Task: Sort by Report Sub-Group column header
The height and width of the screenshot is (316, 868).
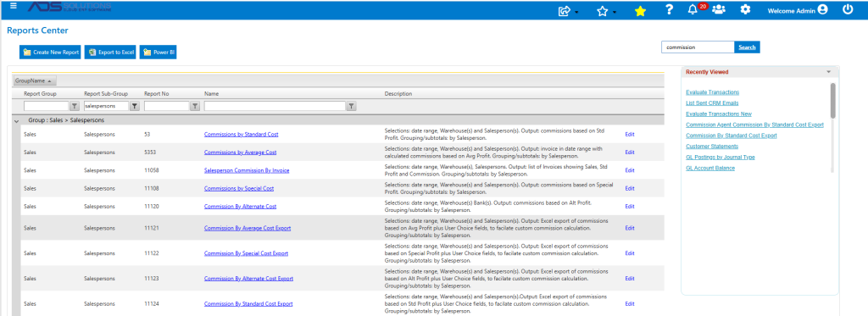Action: [x=106, y=93]
